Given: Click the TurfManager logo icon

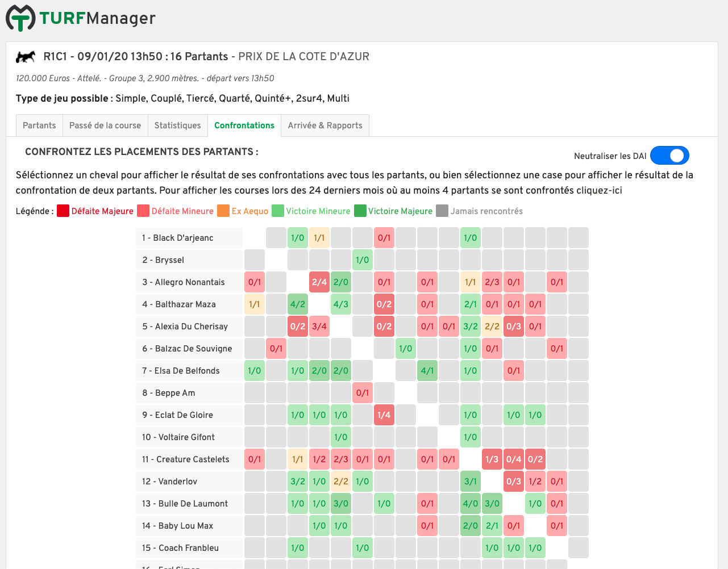Looking at the screenshot, I should click(20, 18).
